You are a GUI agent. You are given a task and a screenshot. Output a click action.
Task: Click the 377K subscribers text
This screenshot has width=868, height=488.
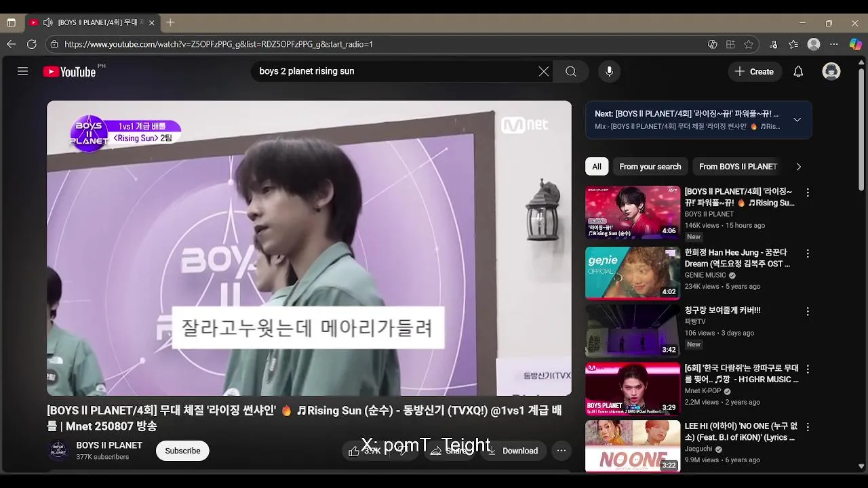(102, 457)
